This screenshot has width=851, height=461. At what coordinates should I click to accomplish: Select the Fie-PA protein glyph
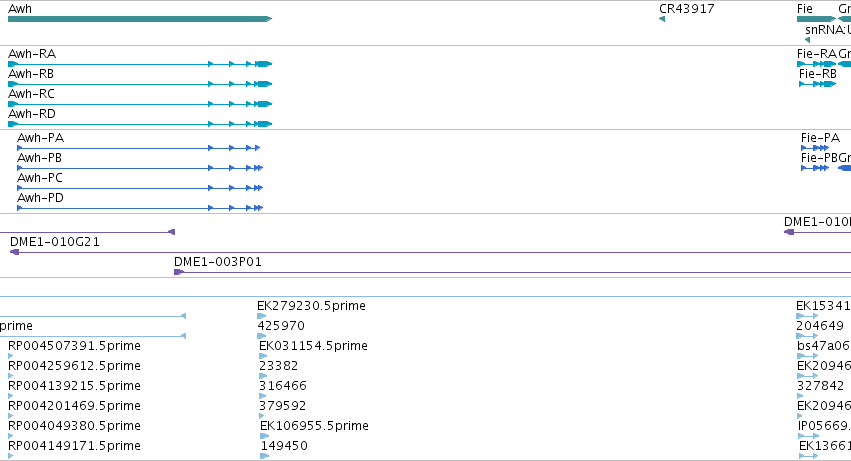815,148
